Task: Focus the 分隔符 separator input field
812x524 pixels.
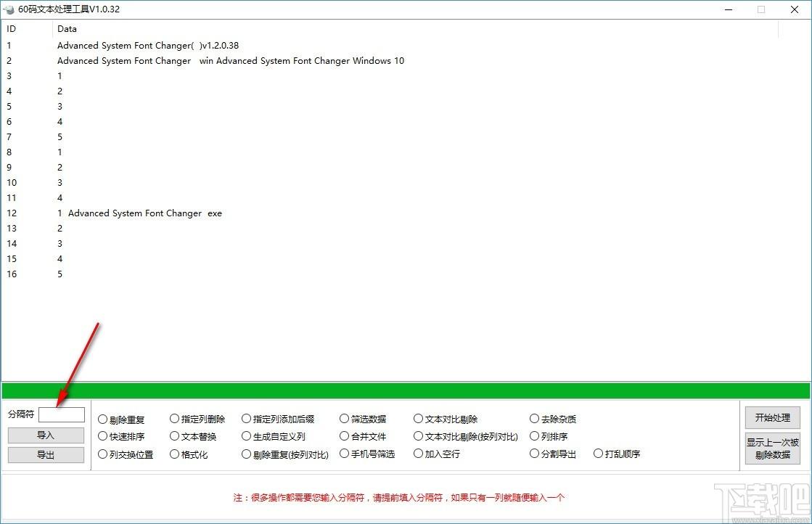Action: [x=62, y=414]
